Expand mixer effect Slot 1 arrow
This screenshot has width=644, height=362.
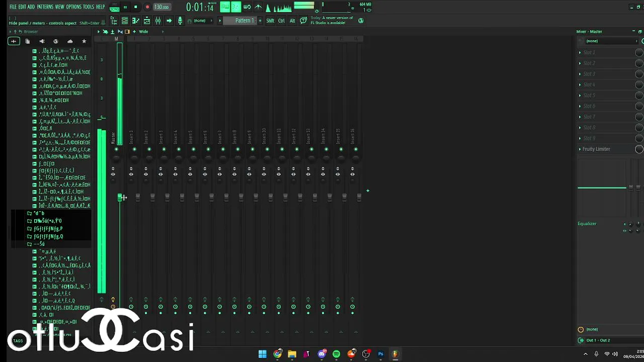580,53
